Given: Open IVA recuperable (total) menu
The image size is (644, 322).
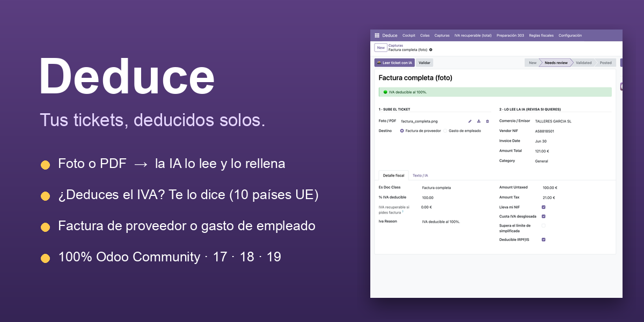Looking at the screenshot, I should (x=473, y=35).
